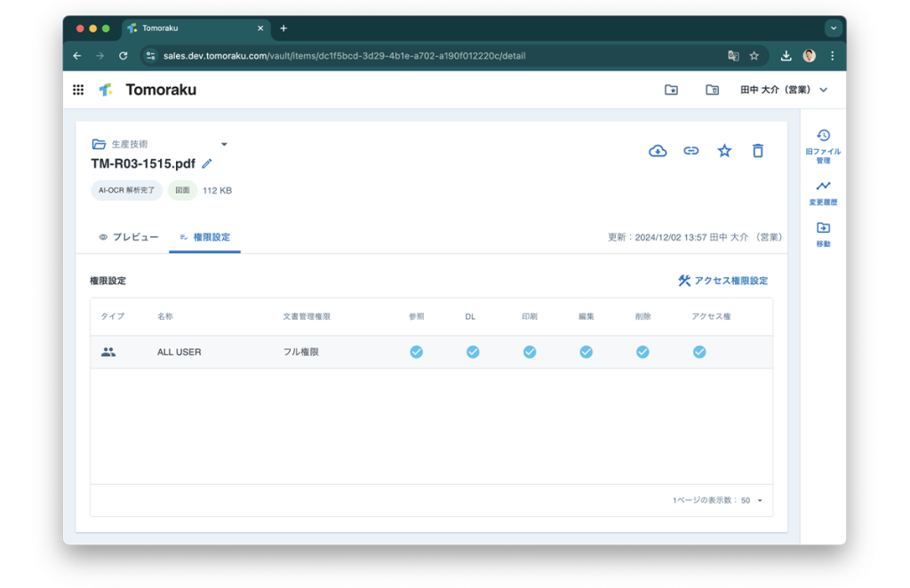The image size is (910, 588).
Task: Toggle アクセス権 check for ALL USER
Action: point(699,352)
